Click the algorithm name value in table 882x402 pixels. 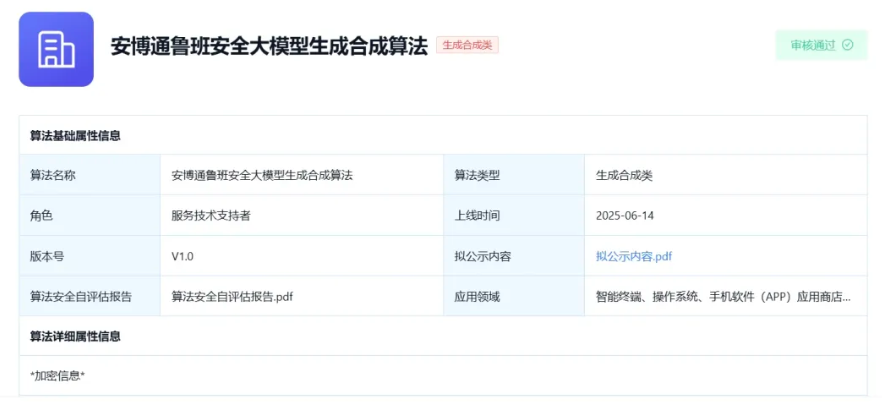coord(262,175)
